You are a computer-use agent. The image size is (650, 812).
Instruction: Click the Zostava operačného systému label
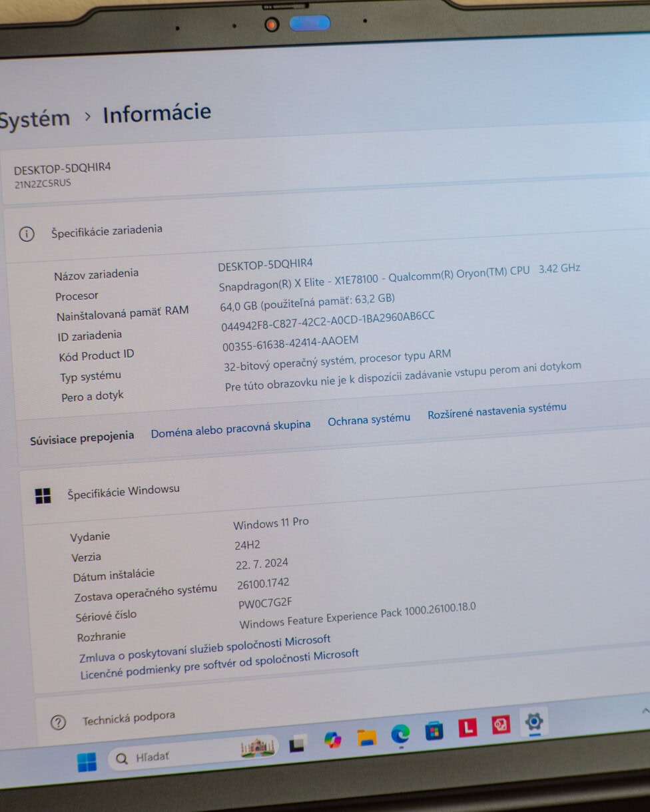point(145,593)
